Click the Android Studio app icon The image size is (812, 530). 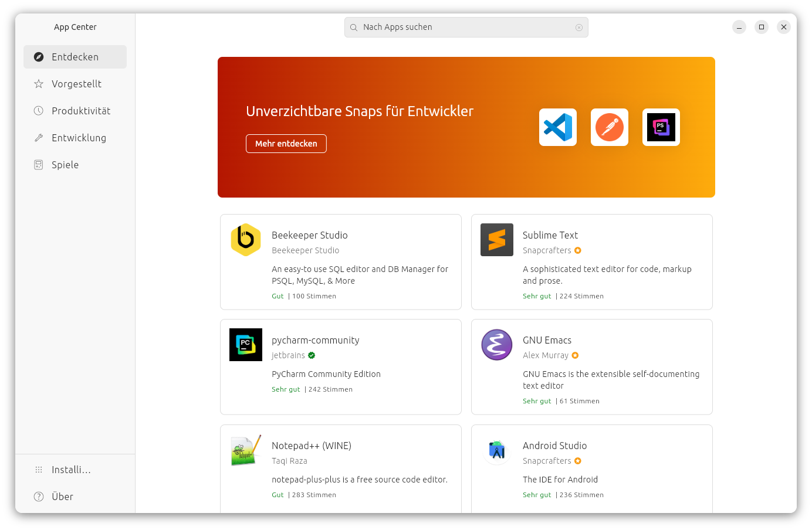pyautogui.click(x=497, y=450)
